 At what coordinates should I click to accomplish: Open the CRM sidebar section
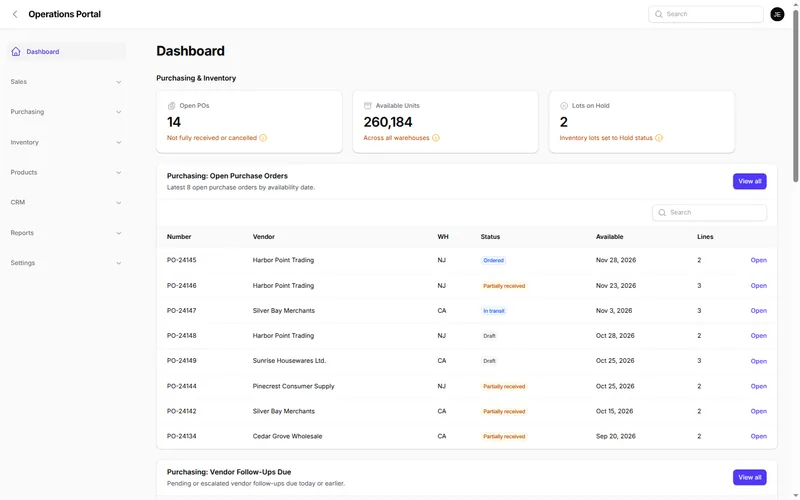pos(66,203)
